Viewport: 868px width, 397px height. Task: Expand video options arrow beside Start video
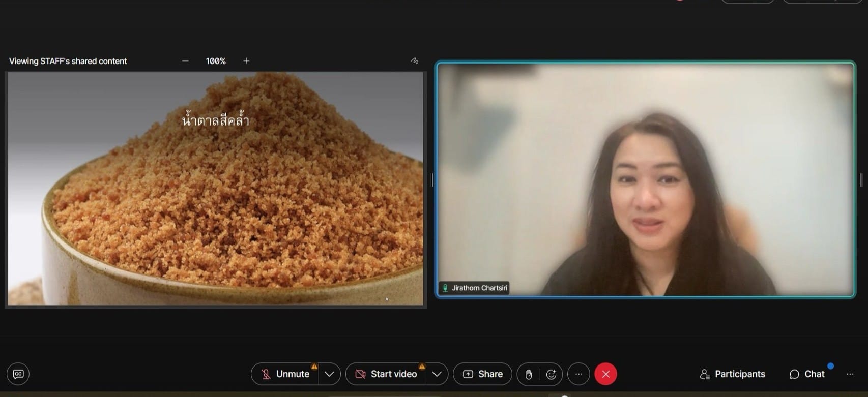pyautogui.click(x=437, y=374)
